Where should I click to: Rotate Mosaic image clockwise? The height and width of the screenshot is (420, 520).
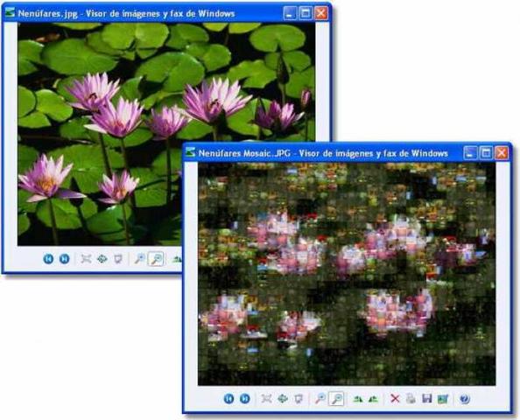(x=357, y=399)
